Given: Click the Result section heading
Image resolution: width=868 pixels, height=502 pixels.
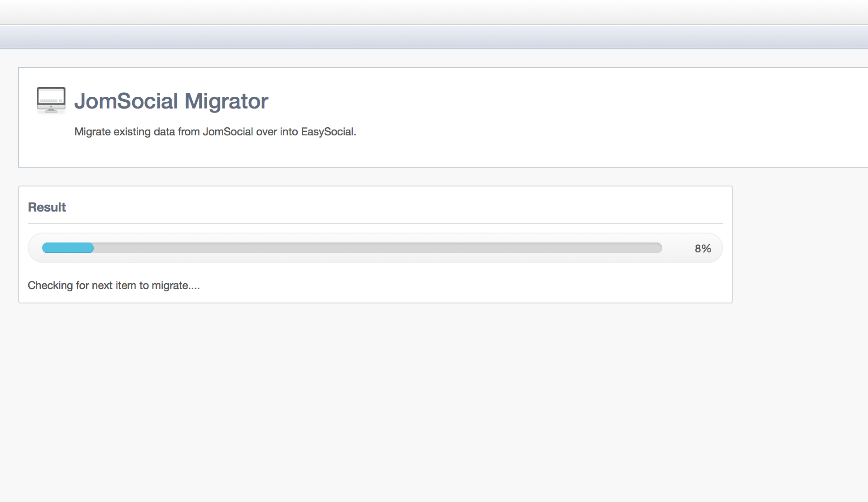Looking at the screenshot, I should point(47,207).
